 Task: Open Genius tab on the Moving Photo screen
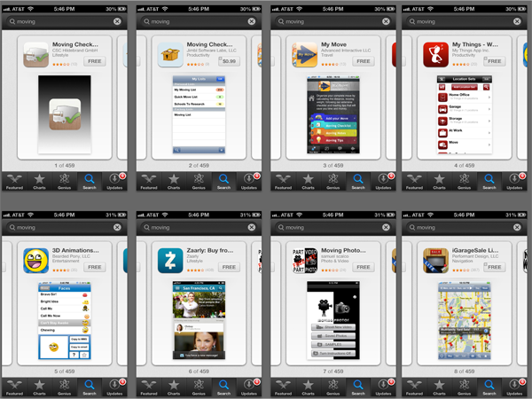point(333,387)
